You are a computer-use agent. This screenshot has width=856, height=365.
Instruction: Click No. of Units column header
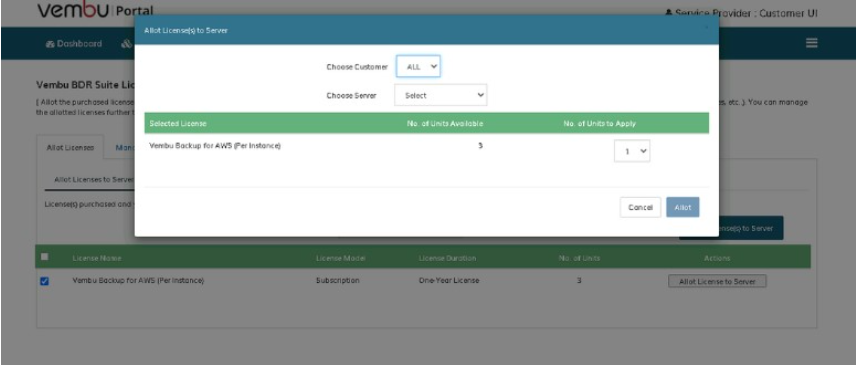click(579, 258)
